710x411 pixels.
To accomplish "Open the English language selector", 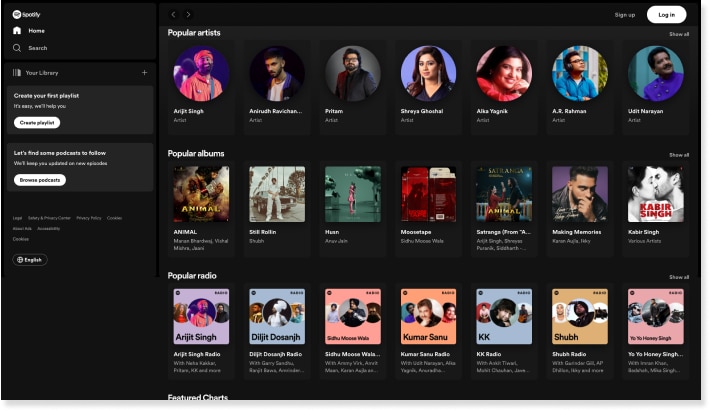I will pos(30,260).
